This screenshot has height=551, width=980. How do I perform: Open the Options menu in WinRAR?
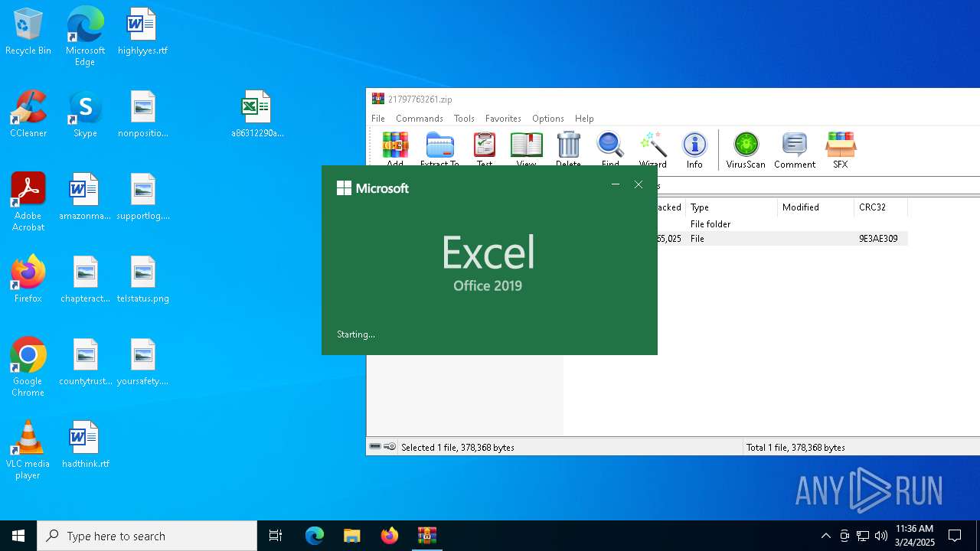pos(548,119)
